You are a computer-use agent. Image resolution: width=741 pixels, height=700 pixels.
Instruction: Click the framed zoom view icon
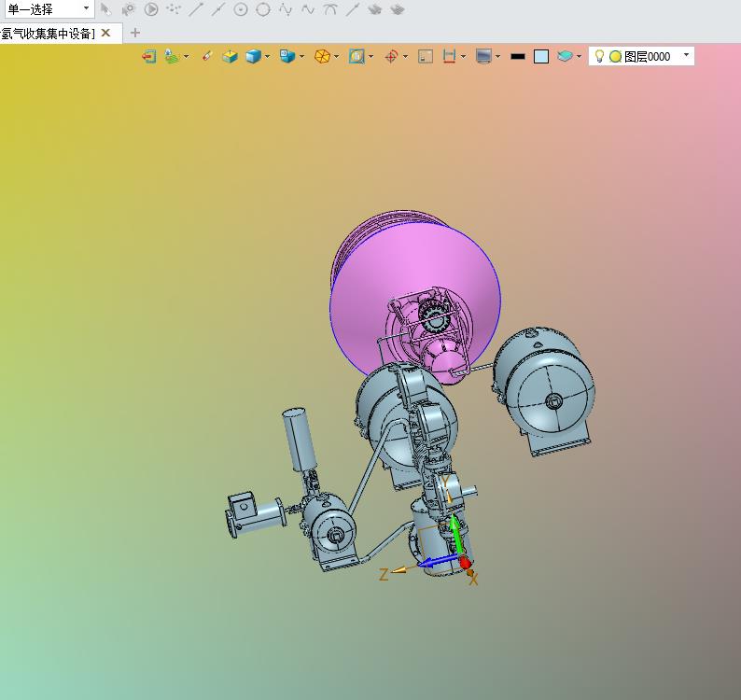(357, 57)
